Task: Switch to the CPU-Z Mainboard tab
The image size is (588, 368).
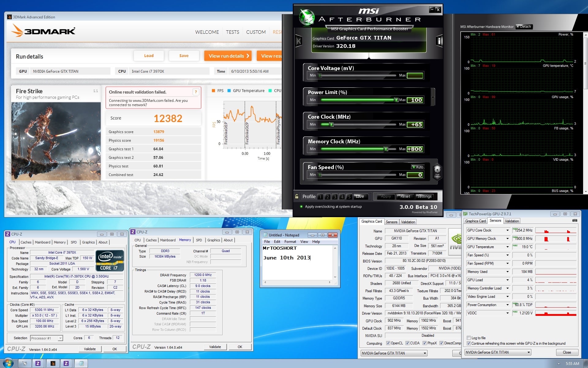Action: point(42,242)
